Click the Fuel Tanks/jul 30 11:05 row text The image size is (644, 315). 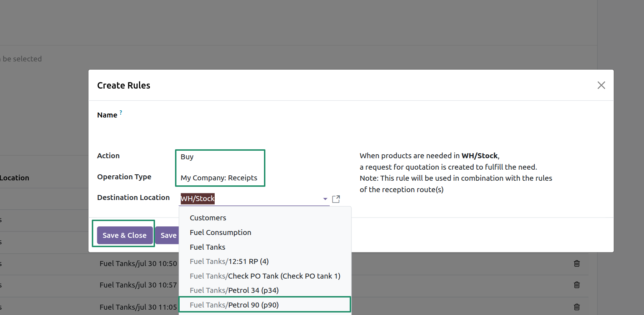(138, 307)
